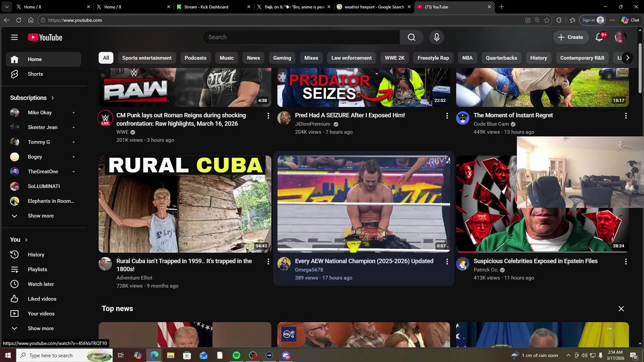This screenshot has height=362, width=644.
Task: Open browser settings and more menu
Action: pyautogui.click(x=612, y=20)
